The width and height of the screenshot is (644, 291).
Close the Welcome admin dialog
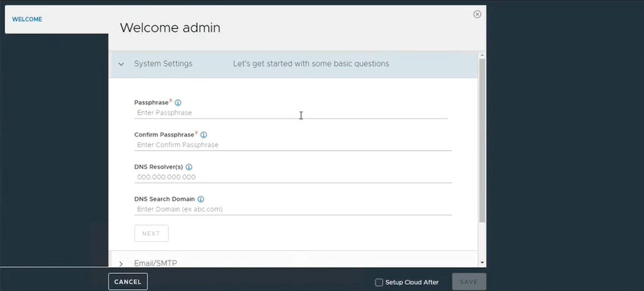click(477, 14)
